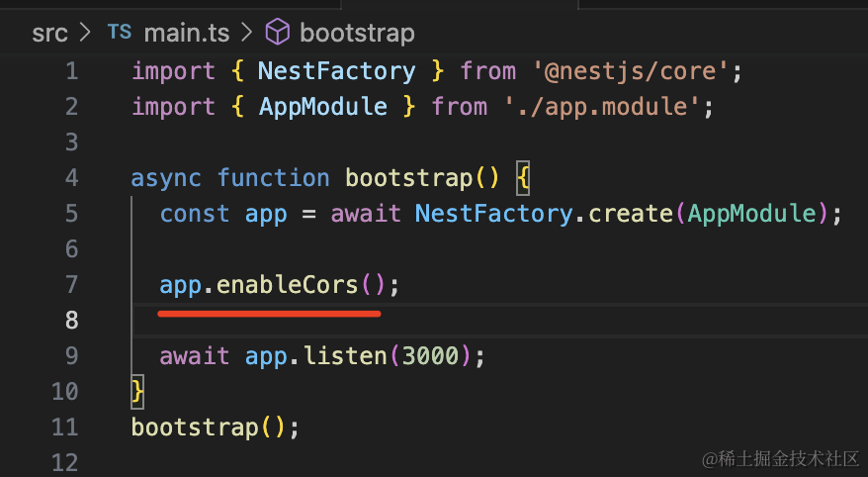Click the TS file type icon
The width and height of the screenshot is (868, 477).
click(x=120, y=32)
